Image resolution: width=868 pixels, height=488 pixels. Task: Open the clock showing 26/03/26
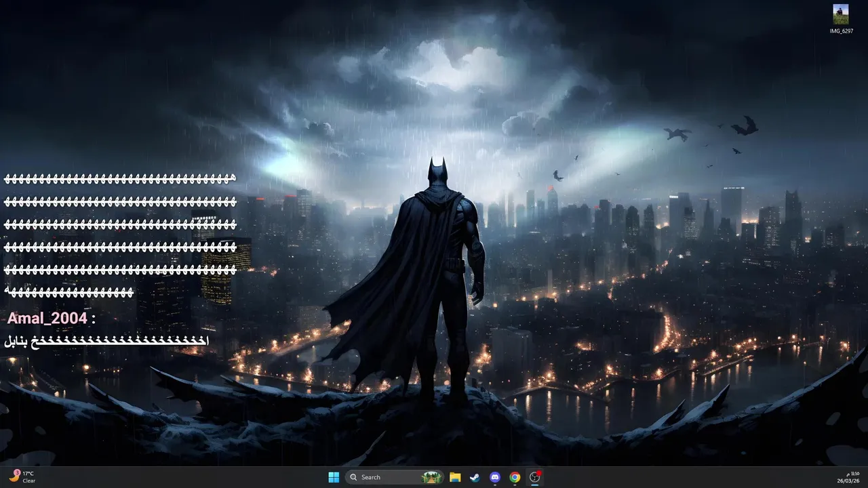coord(849,477)
